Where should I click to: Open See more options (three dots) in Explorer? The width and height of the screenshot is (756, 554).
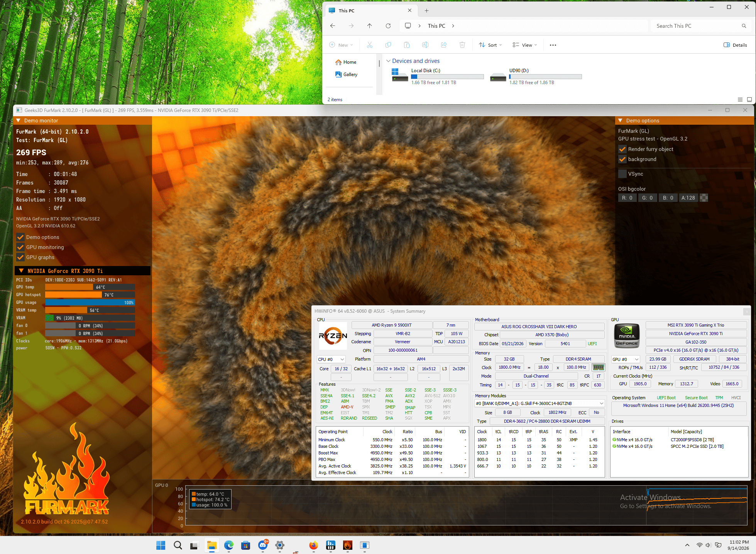553,45
